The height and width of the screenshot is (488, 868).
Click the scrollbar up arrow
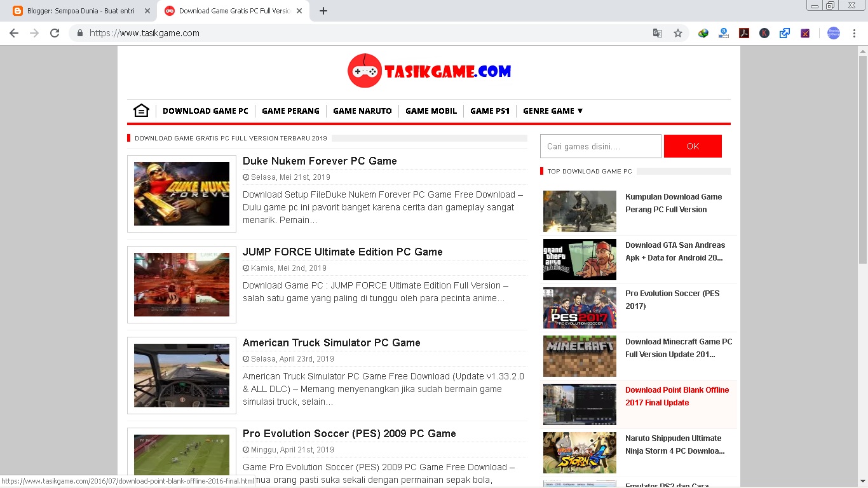pyautogui.click(x=862, y=51)
